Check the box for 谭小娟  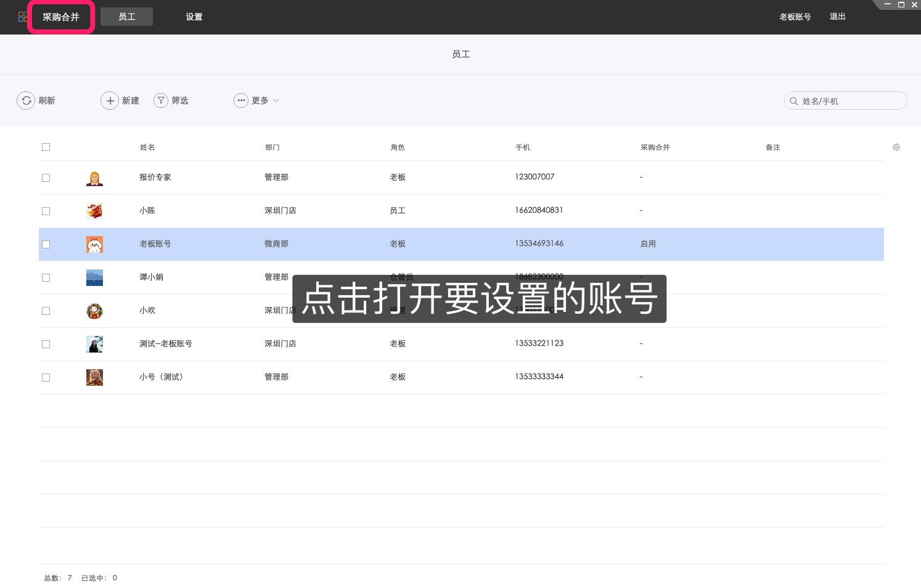46,277
